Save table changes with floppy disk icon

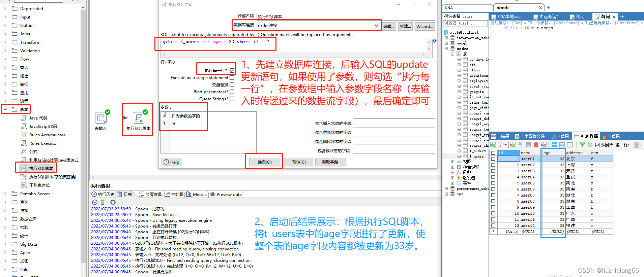coord(528,145)
